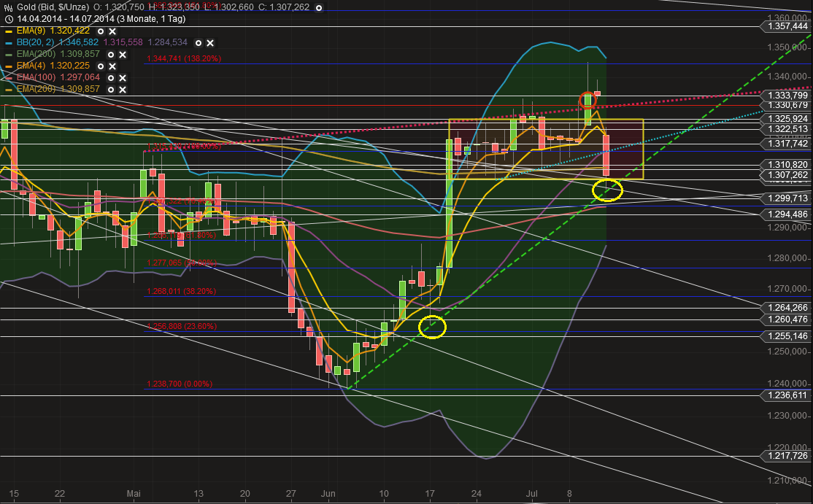Select the 1.357,444 price level label
813x504 pixels.
tap(787, 26)
